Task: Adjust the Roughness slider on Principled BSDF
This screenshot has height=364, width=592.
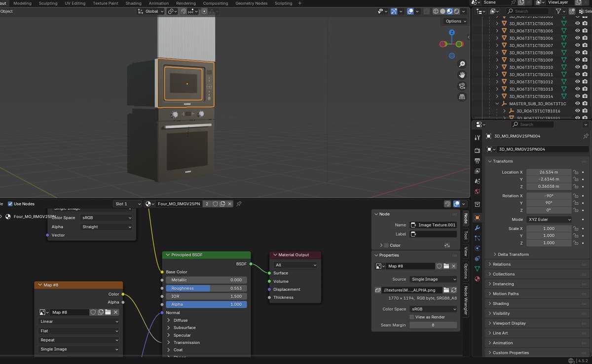Action: [x=206, y=288]
